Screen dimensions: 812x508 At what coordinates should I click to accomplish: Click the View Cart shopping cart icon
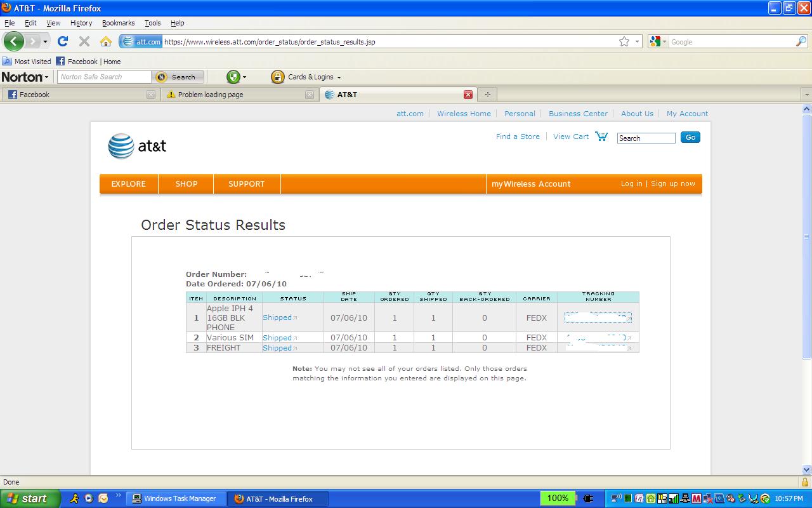coord(601,137)
